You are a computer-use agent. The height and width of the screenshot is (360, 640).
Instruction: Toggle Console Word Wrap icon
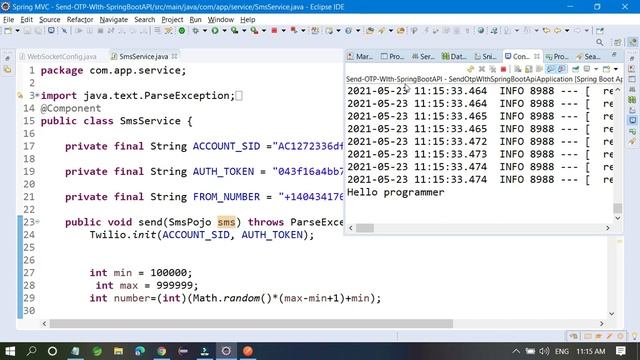[x=539, y=69]
